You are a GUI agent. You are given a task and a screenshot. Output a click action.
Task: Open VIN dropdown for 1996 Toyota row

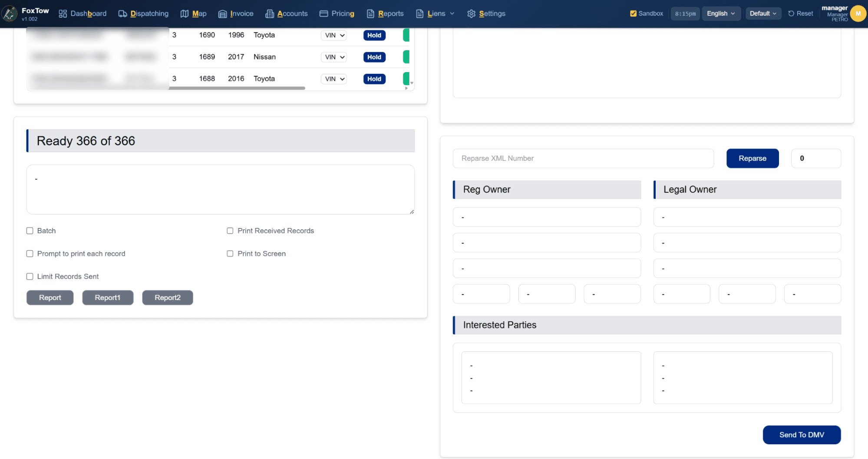point(334,35)
